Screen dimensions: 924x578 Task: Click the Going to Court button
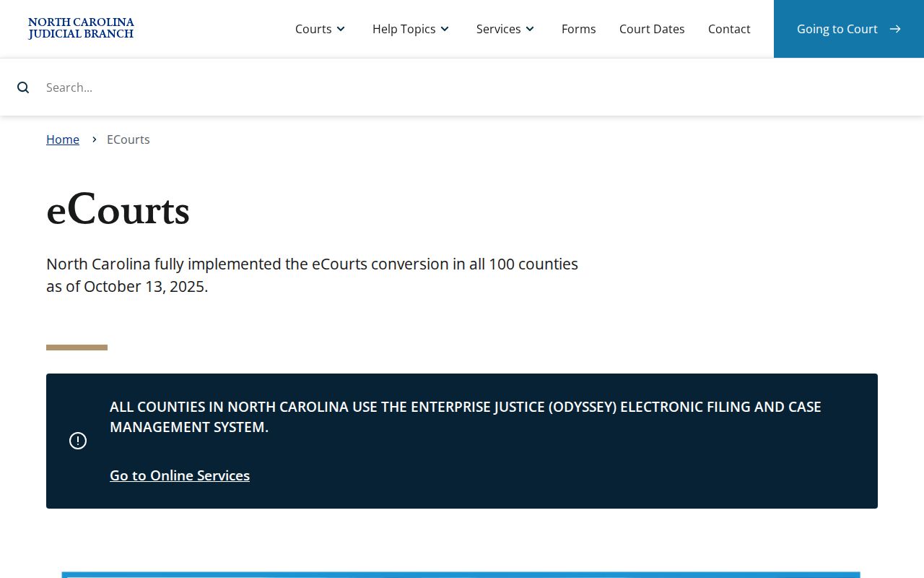click(849, 29)
